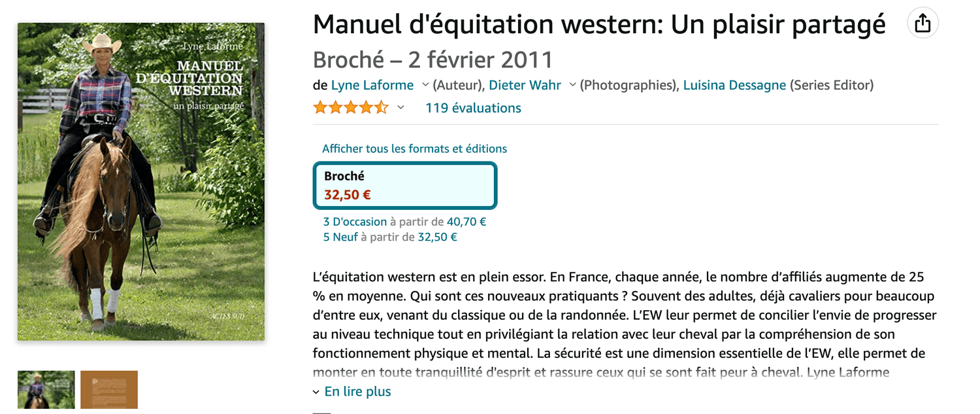Click the product title Manuel d'équitation western
The width and height of the screenshot is (980, 414).
[599, 25]
